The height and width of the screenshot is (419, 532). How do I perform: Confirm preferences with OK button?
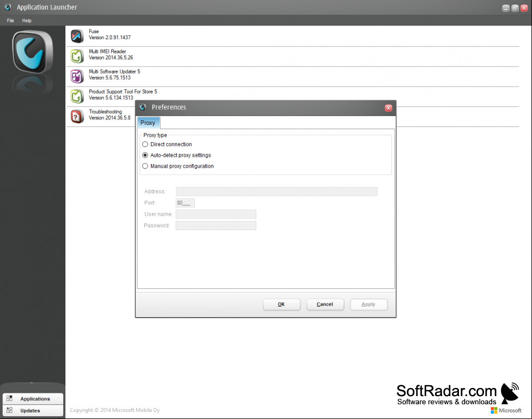pyautogui.click(x=281, y=305)
